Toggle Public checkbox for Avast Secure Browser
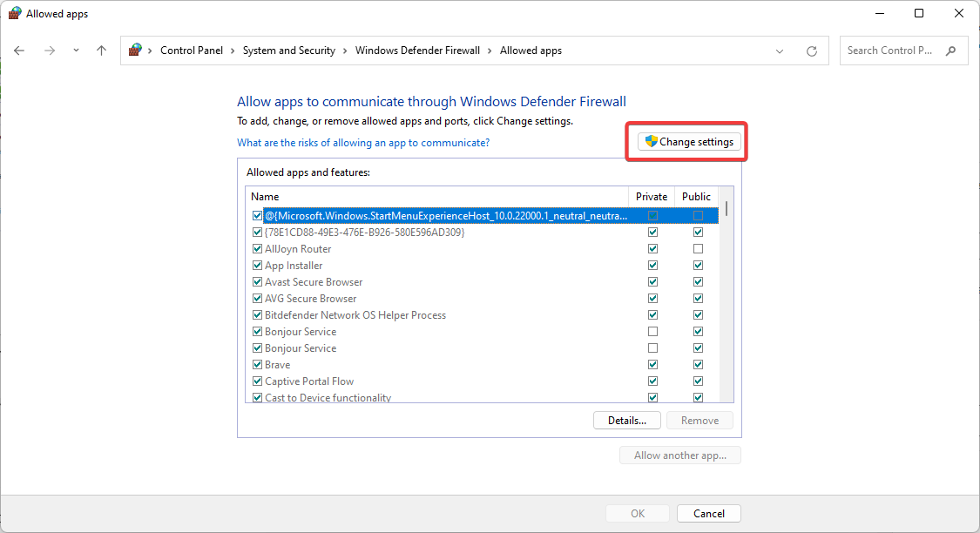This screenshot has height=533, width=980. click(x=698, y=282)
